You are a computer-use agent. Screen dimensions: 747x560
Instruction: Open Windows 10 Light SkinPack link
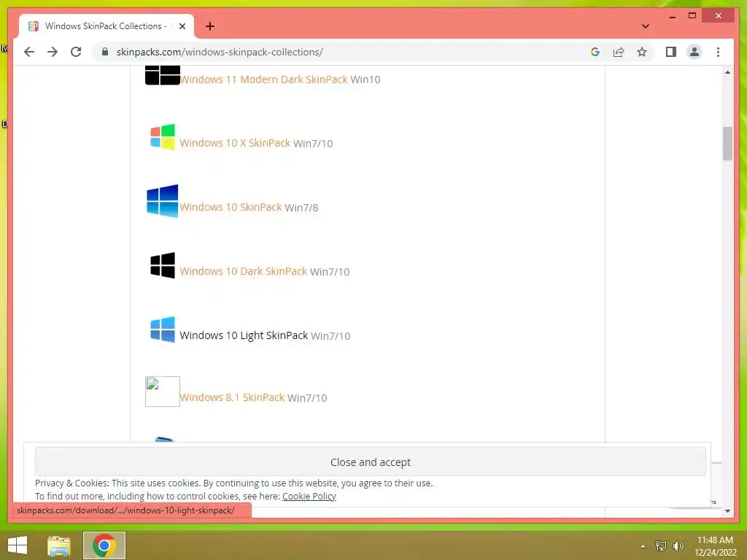tap(244, 335)
